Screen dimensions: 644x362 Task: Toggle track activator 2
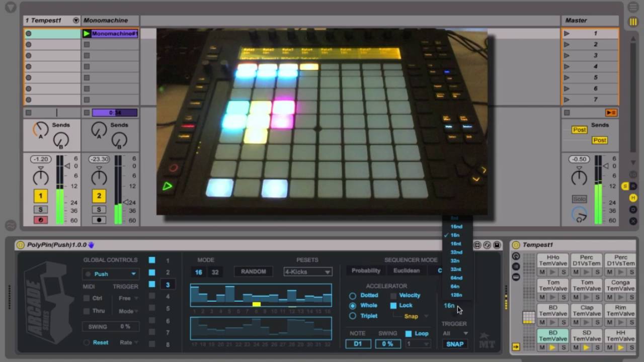click(99, 196)
